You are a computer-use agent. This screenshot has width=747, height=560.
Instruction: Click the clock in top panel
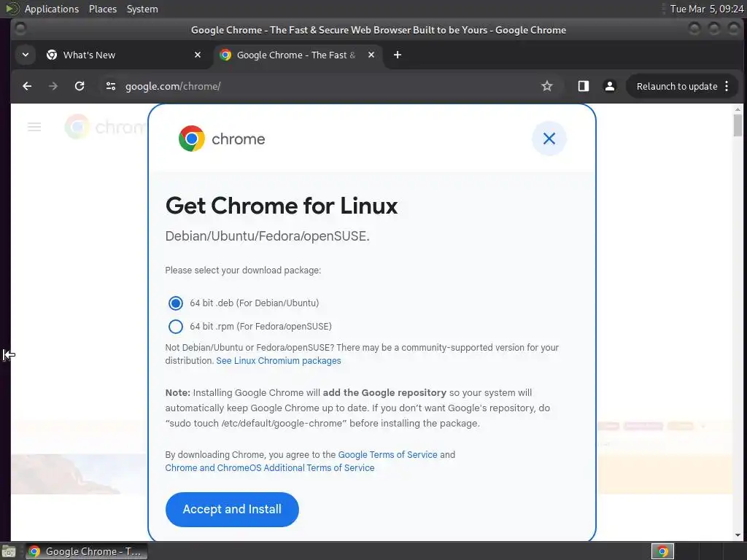tap(706, 9)
